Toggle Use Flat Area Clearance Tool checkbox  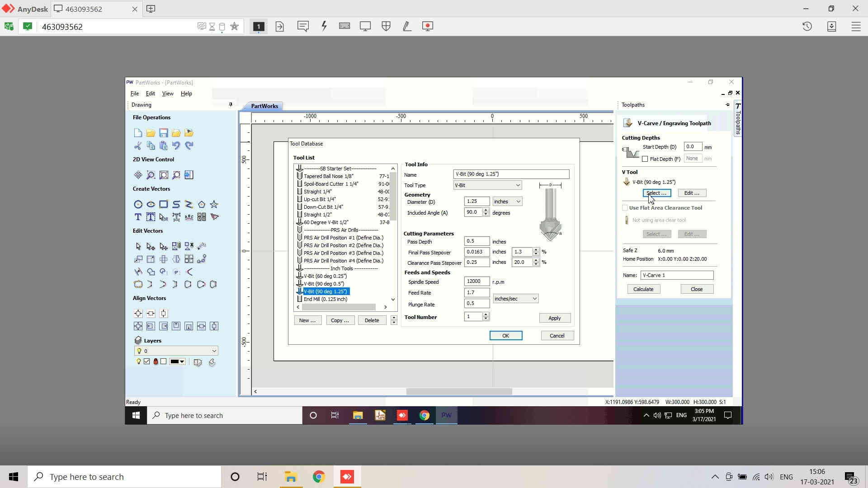(625, 208)
